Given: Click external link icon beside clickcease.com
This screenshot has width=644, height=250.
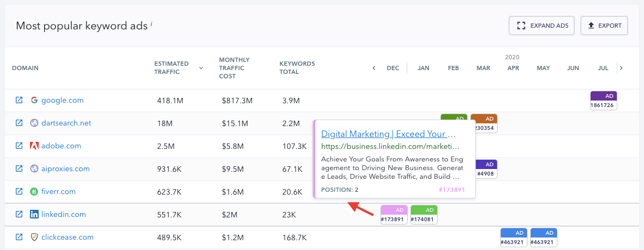Looking at the screenshot, I should coord(19,237).
